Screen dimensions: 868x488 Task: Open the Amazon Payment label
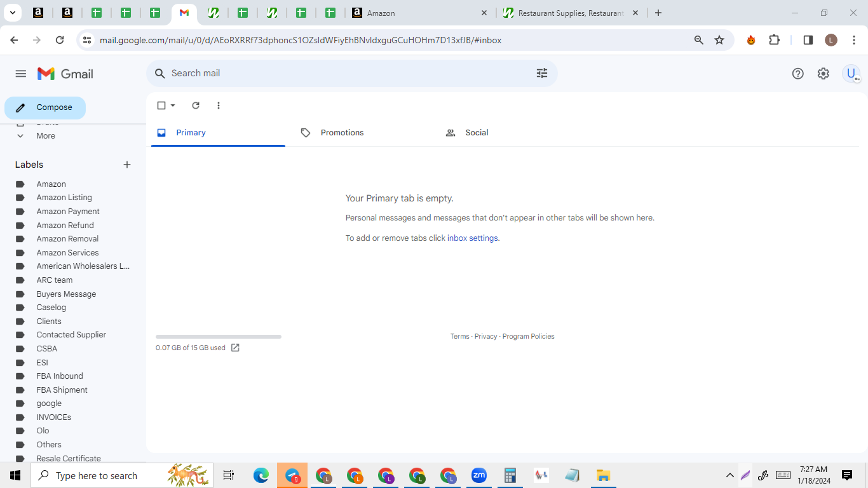(x=68, y=212)
